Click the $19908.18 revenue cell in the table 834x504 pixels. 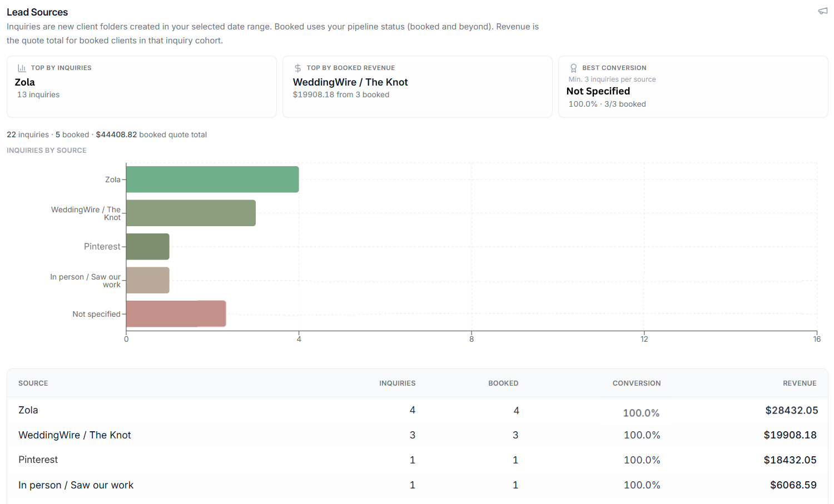(x=790, y=435)
